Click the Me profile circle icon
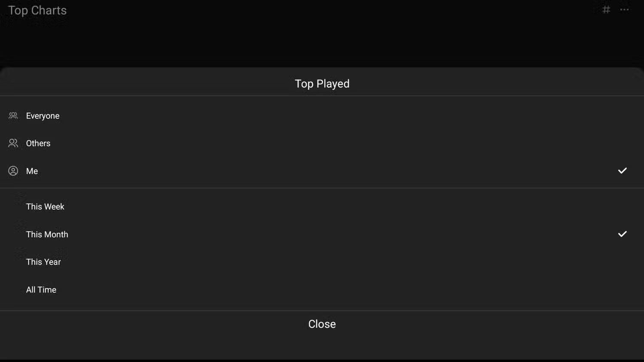Image resolution: width=644 pixels, height=362 pixels. point(13,171)
